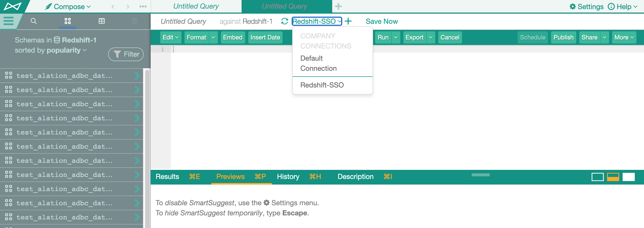Open the sidebar search magnifier
The height and width of the screenshot is (228, 644).
click(x=34, y=21)
